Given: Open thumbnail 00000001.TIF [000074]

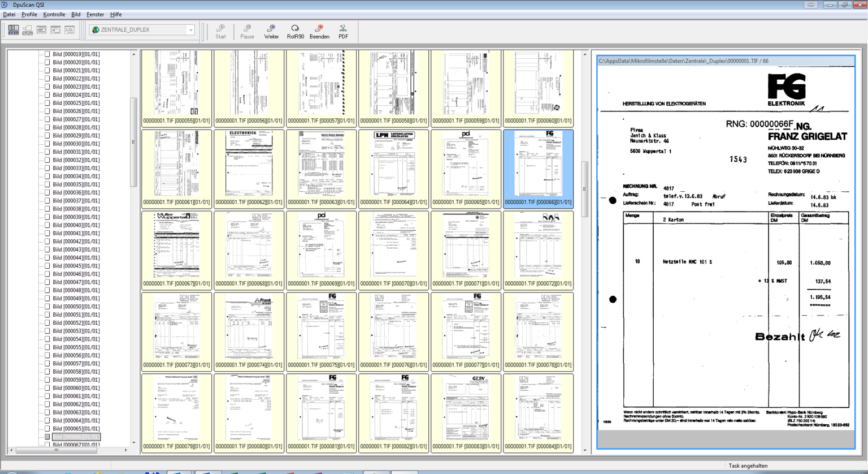Looking at the screenshot, I should [249, 327].
